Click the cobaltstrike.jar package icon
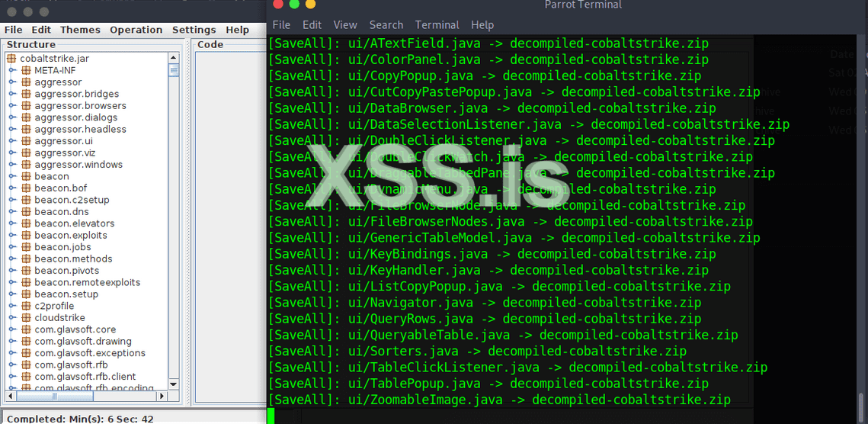Viewport: 868px width, 424px height. click(11, 59)
